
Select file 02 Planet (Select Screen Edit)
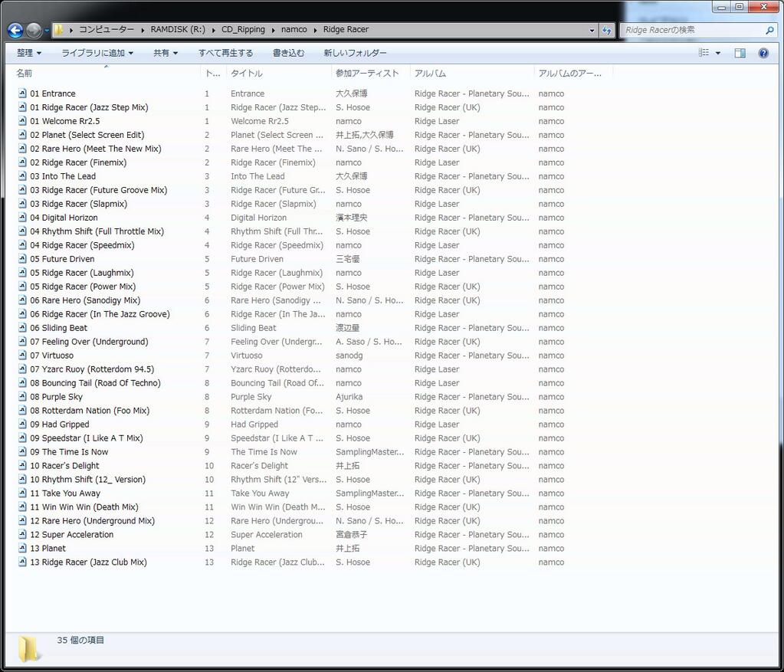[87, 135]
